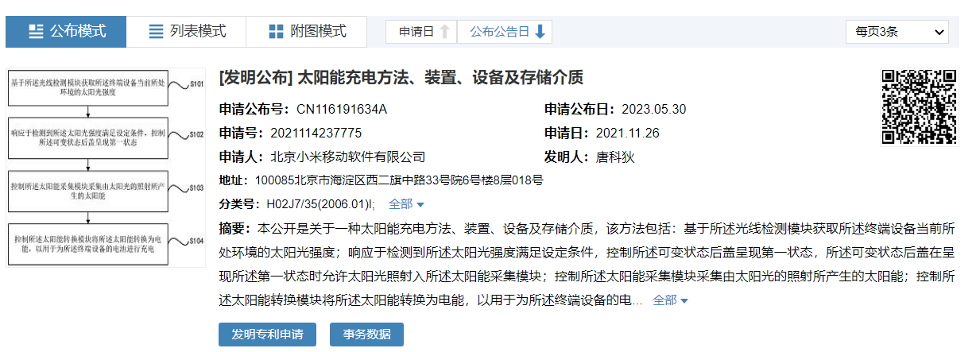The height and width of the screenshot is (352, 980).
Task: Click step S101 box in flowchart
Action: pos(87,87)
